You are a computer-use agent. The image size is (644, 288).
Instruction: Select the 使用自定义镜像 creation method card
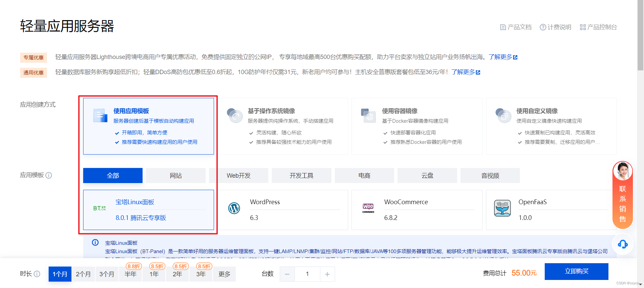(x=551, y=126)
